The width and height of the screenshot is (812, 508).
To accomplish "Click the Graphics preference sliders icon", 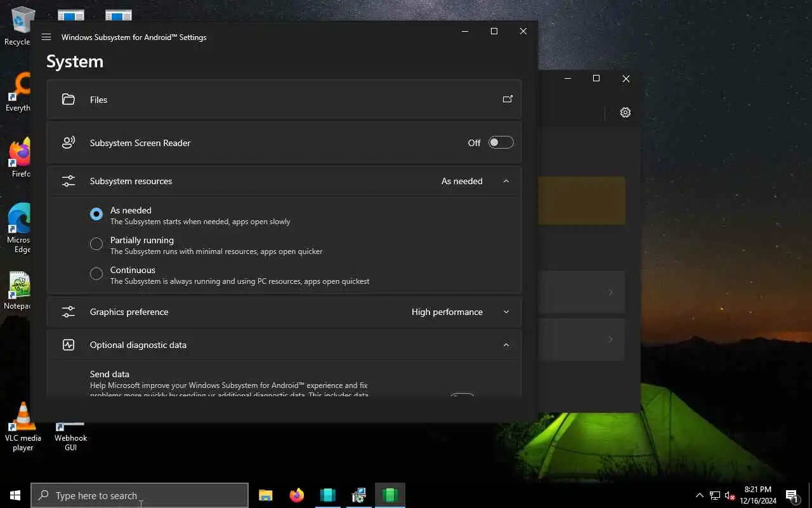I will [69, 312].
